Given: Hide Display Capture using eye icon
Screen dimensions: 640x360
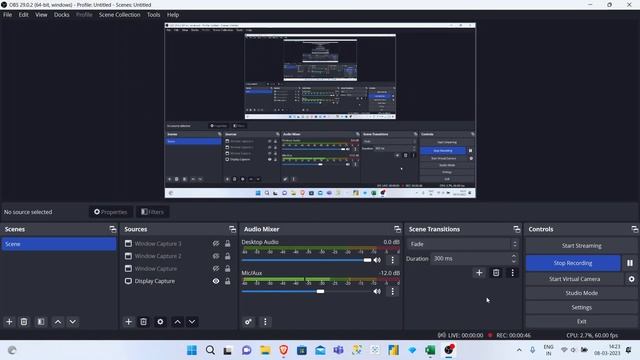Looking at the screenshot, I should click(216, 281).
